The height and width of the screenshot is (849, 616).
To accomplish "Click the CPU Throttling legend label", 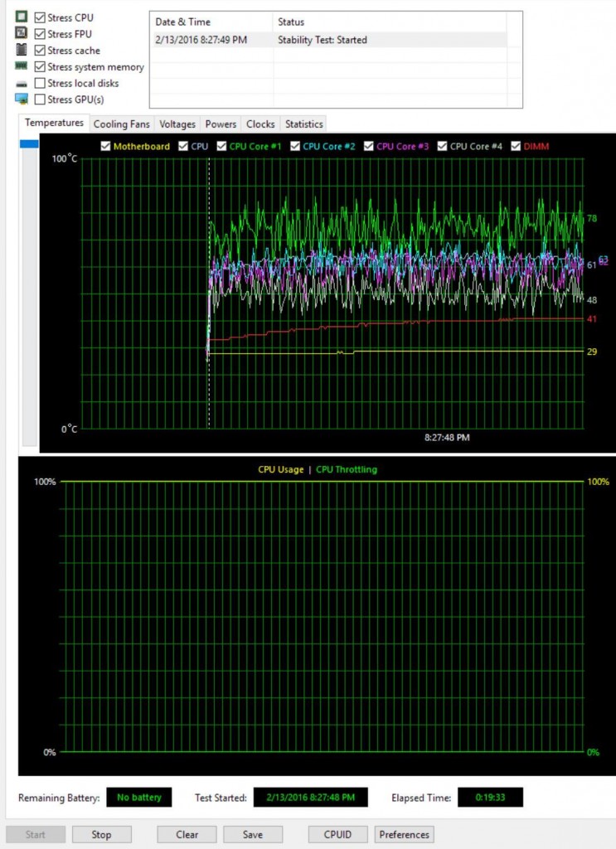I will [x=347, y=469].
